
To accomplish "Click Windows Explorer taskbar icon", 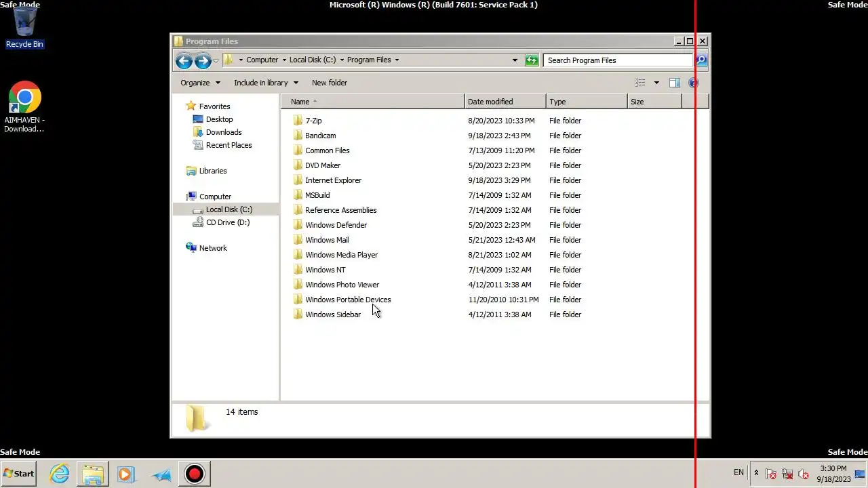I will coord(93,474).
